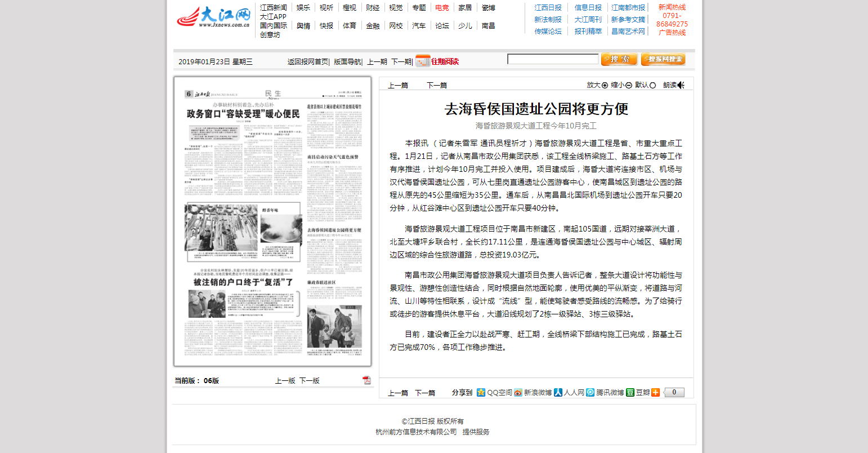Image resolution: width=868 pixels, height=453 pixels.
Task: Open the 大江APP link
Action: [273, 17]
